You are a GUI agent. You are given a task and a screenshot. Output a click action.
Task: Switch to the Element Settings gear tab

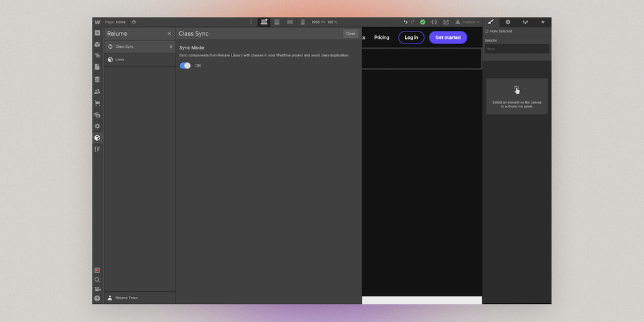point(508,22)
